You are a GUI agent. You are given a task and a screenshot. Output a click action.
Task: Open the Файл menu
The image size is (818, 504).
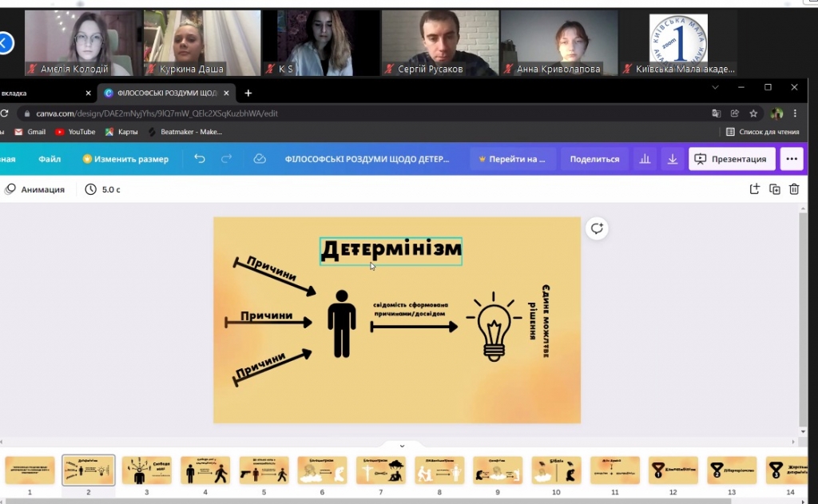(50, 159)
